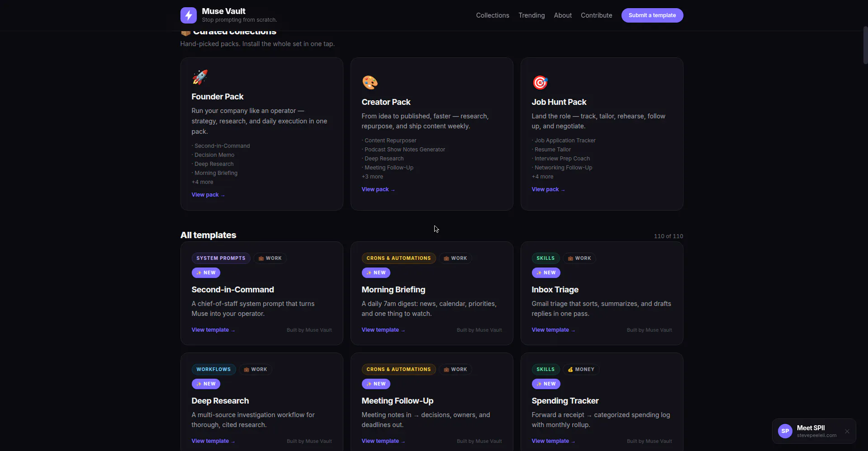This screenshot has width=868, height=451.
Task: Open the Contribute nav item
Action: click(x=596, y=15)
